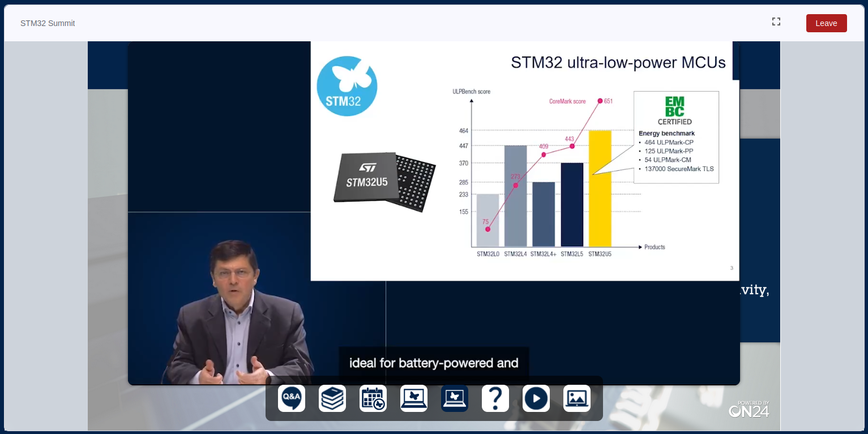The width and height of the screenshot is (868, 434).
Task: Click the '464 ULPMark-CP' benchmark line
Action: pyautogui.click(x=669, y=142)
